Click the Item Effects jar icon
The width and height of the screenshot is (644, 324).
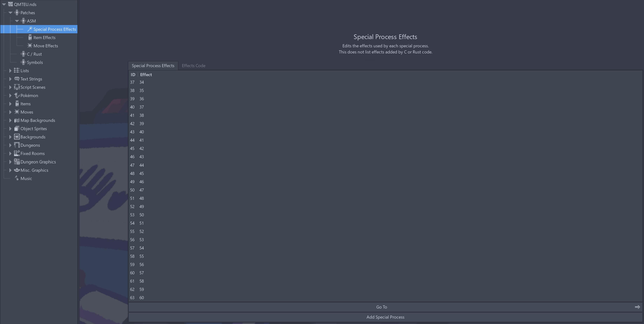pyautogui.click(x=30, y=37)
